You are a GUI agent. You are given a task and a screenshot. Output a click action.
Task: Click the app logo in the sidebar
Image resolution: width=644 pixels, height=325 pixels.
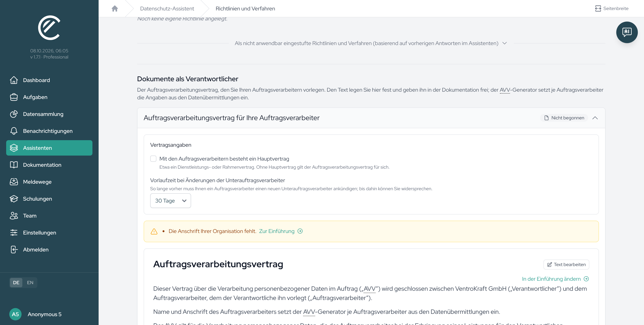49,28
